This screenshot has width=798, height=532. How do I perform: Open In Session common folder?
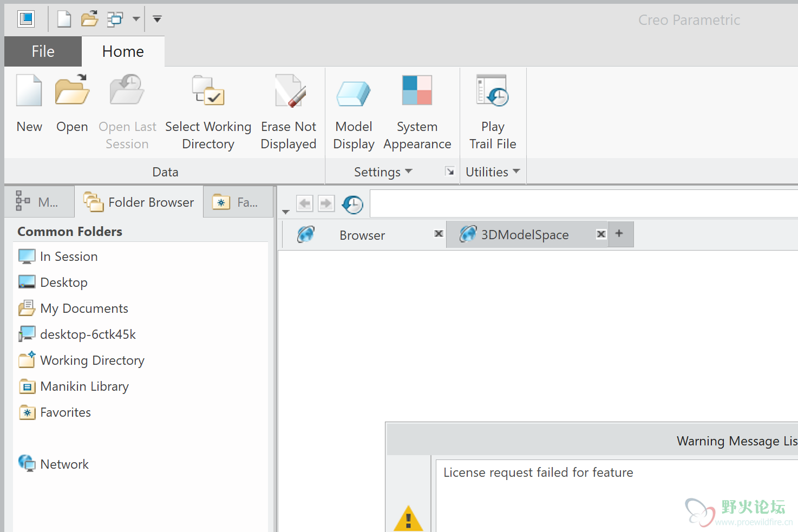[x=58, y=257]
